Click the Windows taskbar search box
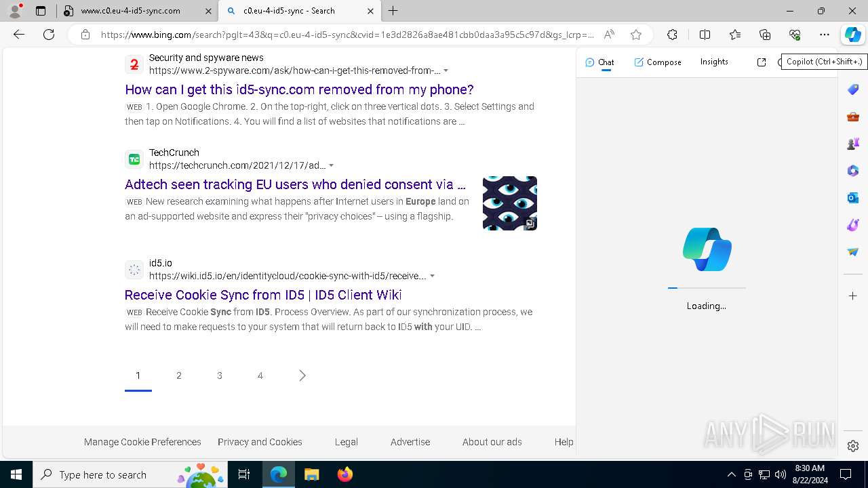The width and height of the screenshot is (868, 488). (x=130, y=474)
